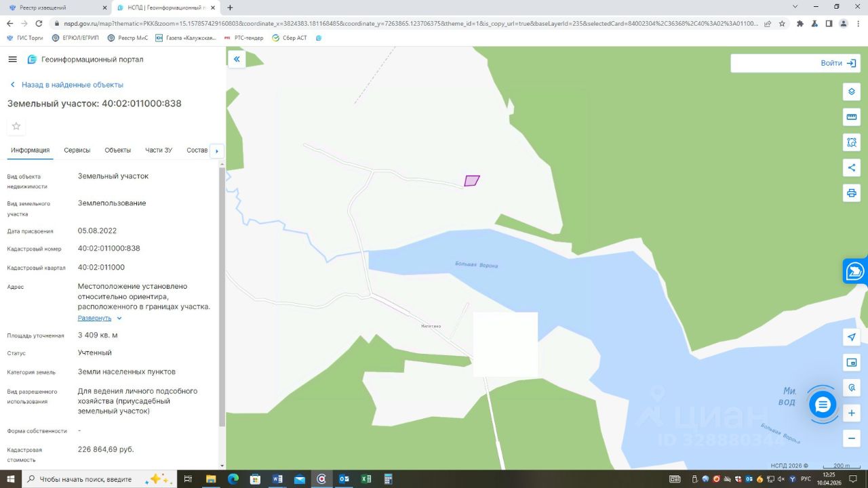Open the overview mini-map tool
The image size is (868, 488).
(852, 363)
